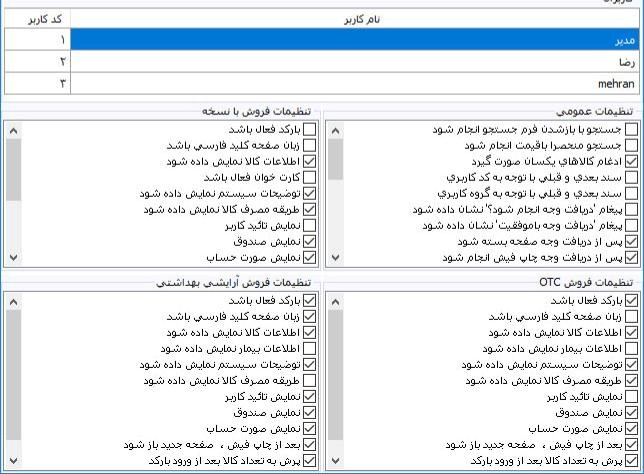
Task: Check 'زبان صفحه کلید فارسی باشد' in فروش با نسخه
Action: [x=309, y=145]
